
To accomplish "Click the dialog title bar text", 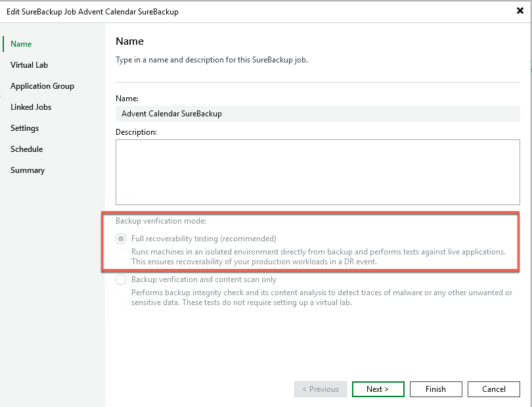I will [x=93, y=12].
